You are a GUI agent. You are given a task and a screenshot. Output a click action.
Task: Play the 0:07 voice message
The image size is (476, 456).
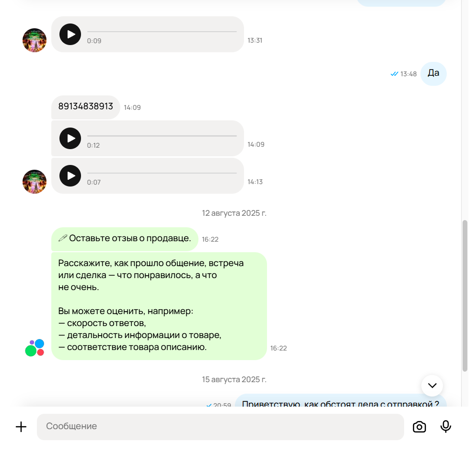(x=70, y=176)
